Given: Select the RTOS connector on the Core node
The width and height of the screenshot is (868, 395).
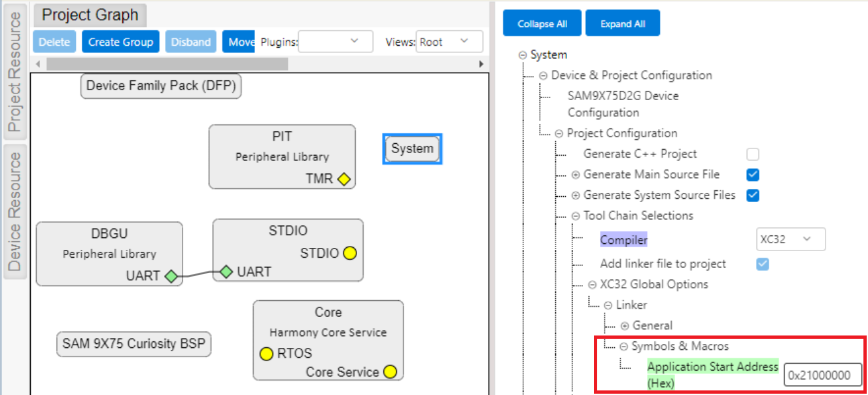Looking at the screenshot, I should click(x=266, y=354).
